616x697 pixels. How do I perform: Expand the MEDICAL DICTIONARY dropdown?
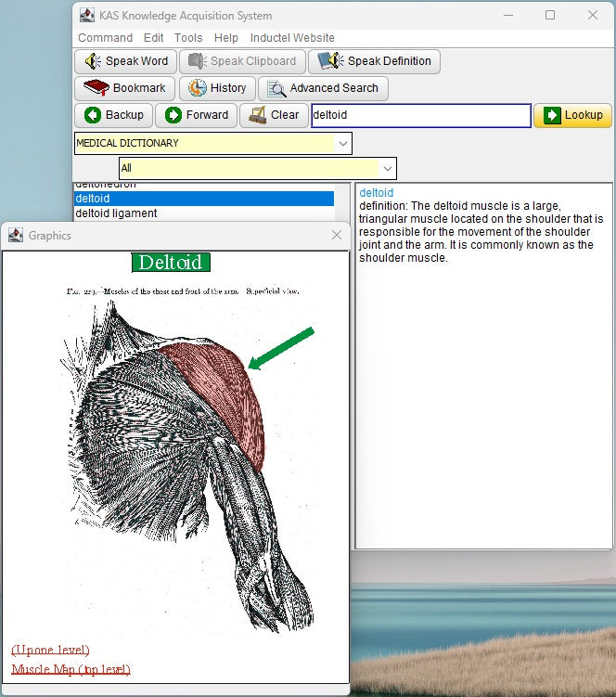[343, 143]
